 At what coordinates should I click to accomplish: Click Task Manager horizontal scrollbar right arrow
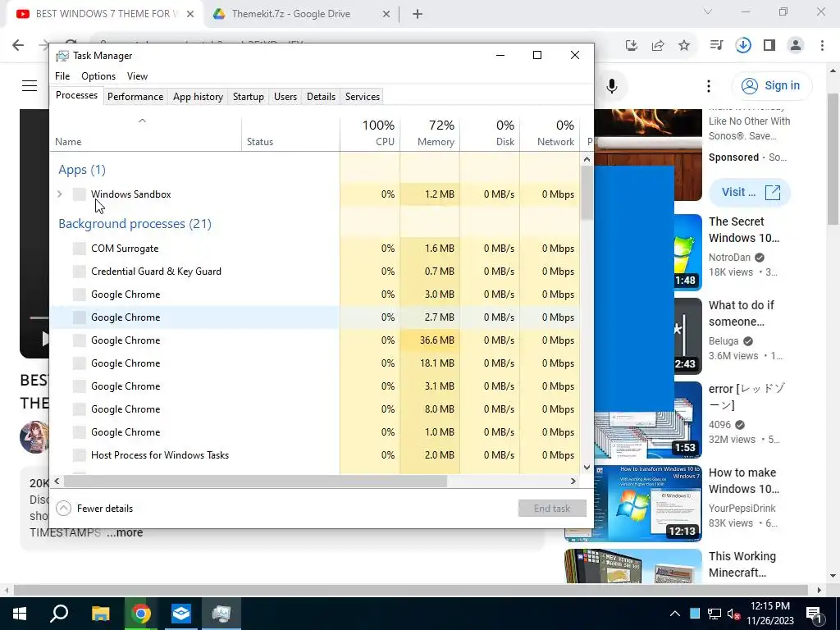tap(573, 481)
